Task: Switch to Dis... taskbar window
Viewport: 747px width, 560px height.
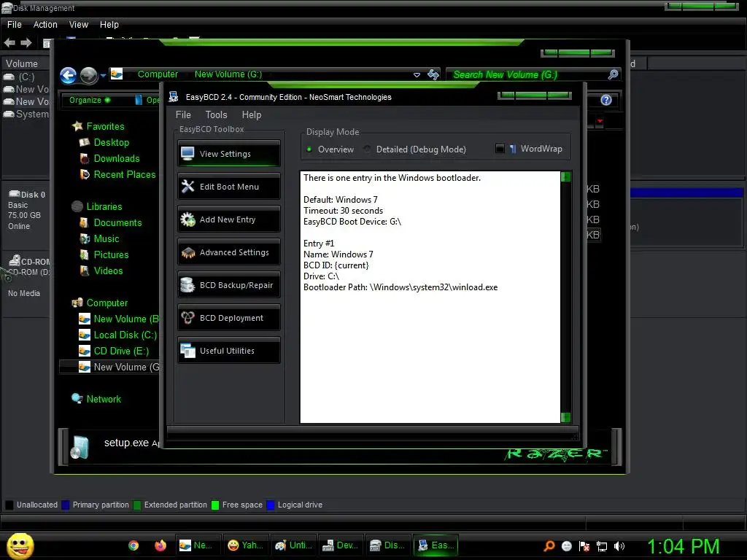Action: [x=388, y=545]
